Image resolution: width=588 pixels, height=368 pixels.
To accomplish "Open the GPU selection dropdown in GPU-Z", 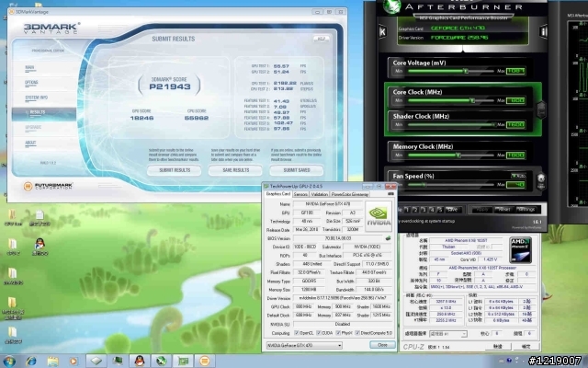I will click(304, 345).
